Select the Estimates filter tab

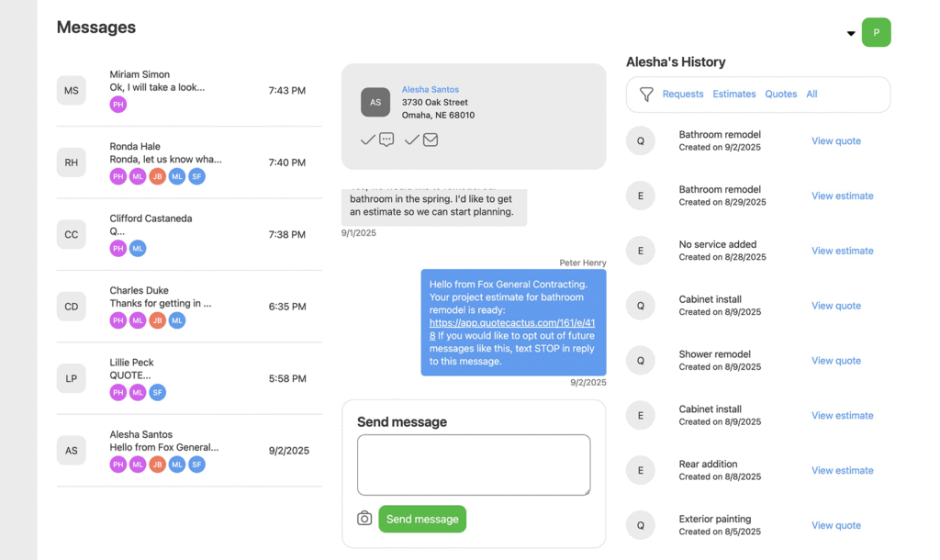point(734,95)
